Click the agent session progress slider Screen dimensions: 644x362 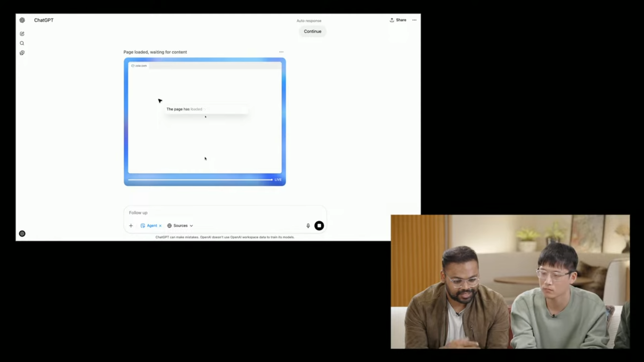point(200,180)
